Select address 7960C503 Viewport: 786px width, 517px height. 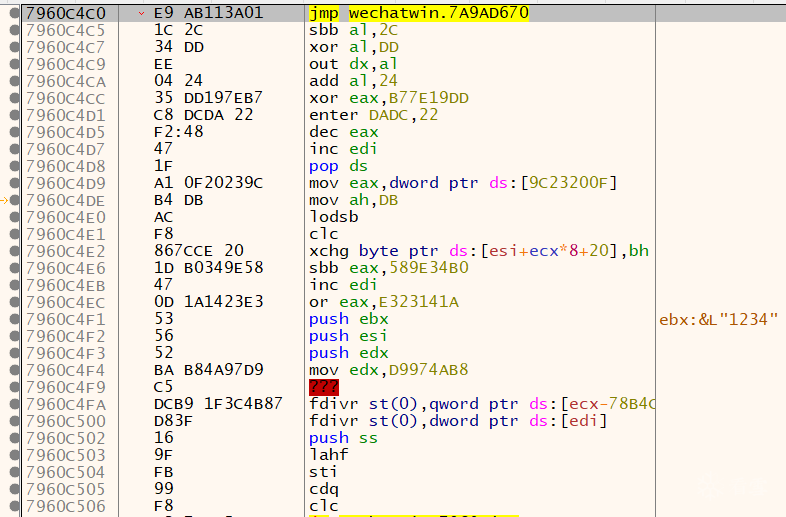click(x=65, y=455)
